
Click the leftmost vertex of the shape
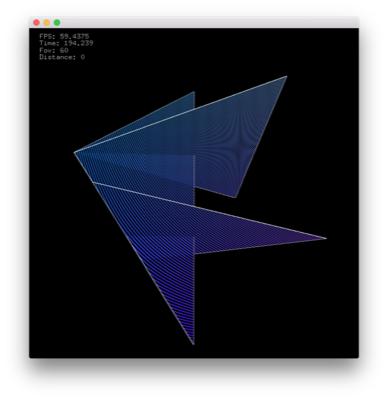click(x=75, y=152)
